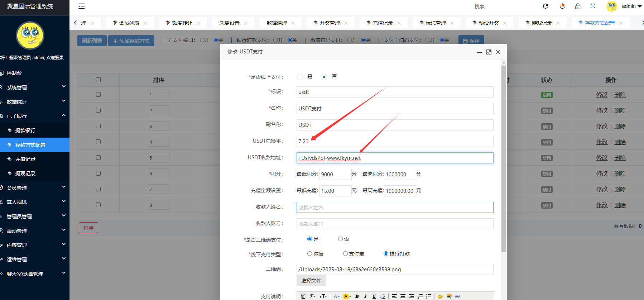Open text color picker in editor
Image resolution: width=644 pixels, height=300 pixels.
point(337,296)
